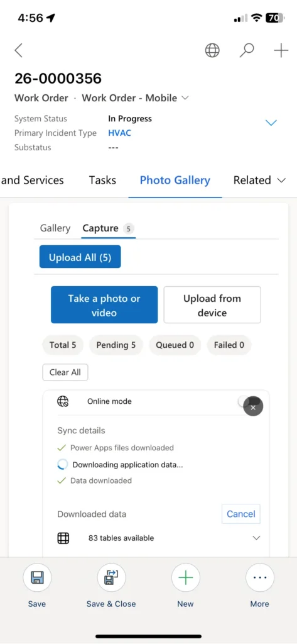
Task: Tap the 4:56 clock in status bar
Action: [x=30, y=18]
